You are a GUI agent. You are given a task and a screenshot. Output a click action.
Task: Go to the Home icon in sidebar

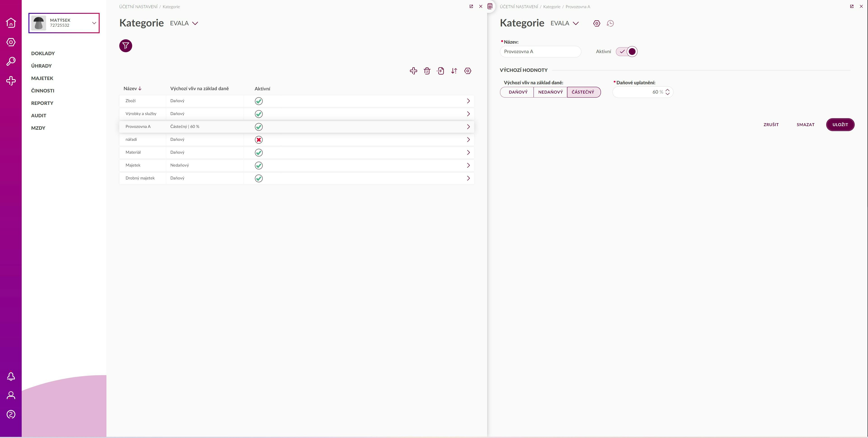tap(11, 23)
